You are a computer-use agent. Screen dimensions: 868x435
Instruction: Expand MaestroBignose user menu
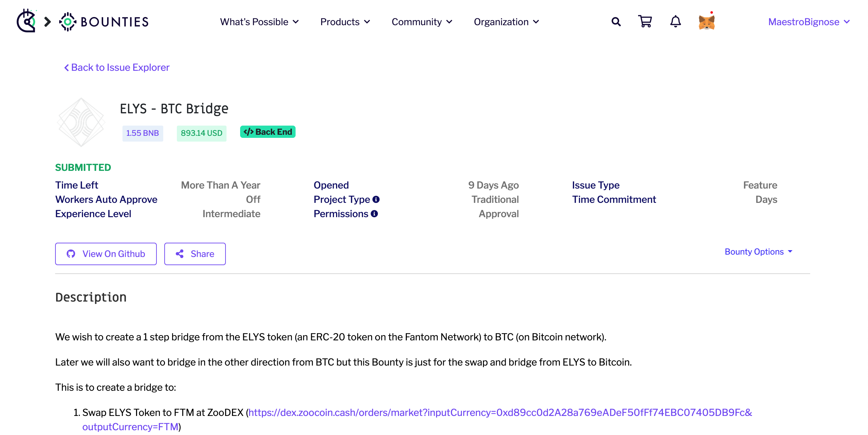click(808, 22)
